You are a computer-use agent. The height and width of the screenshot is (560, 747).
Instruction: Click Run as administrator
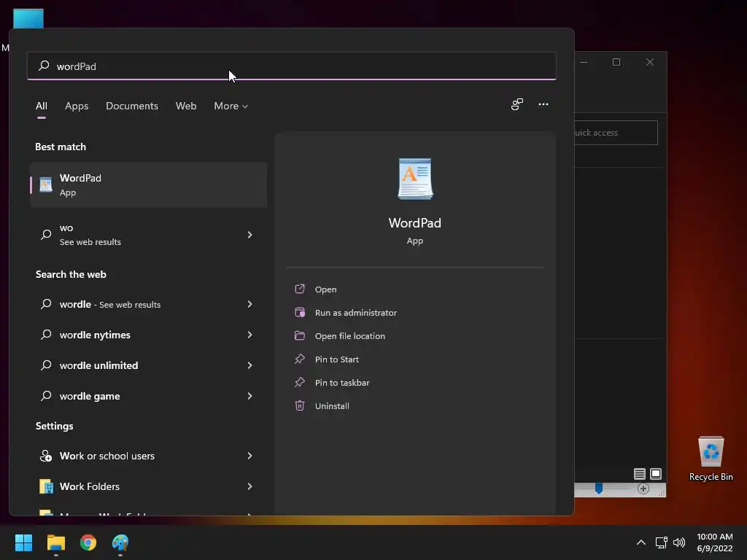(x=356, y=312)
